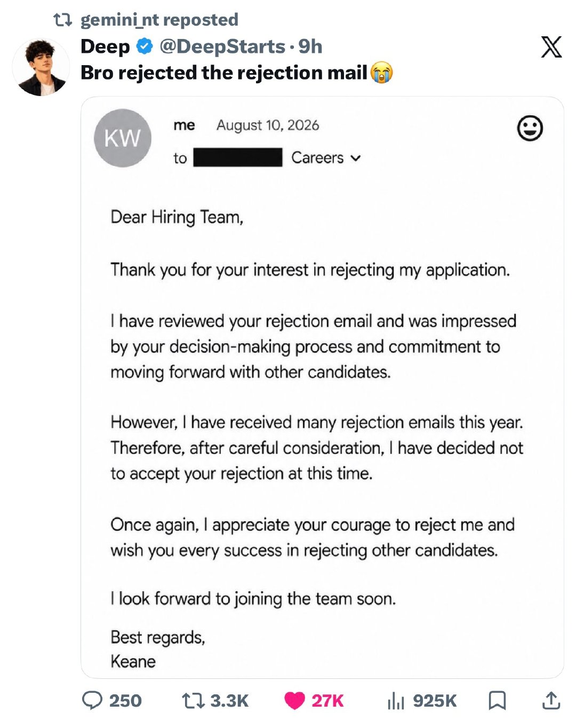Expand recipient details chevron next to Careers
576x728 pixels.
356,158
